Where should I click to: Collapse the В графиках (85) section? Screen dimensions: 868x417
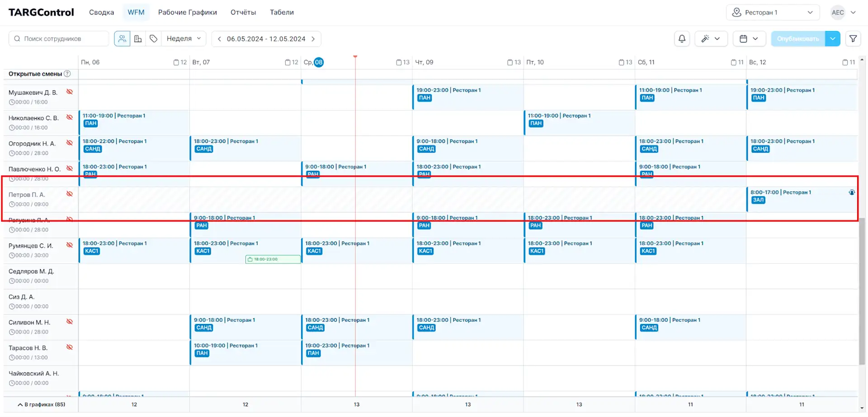pyautogui.click(x=41, y=404)
